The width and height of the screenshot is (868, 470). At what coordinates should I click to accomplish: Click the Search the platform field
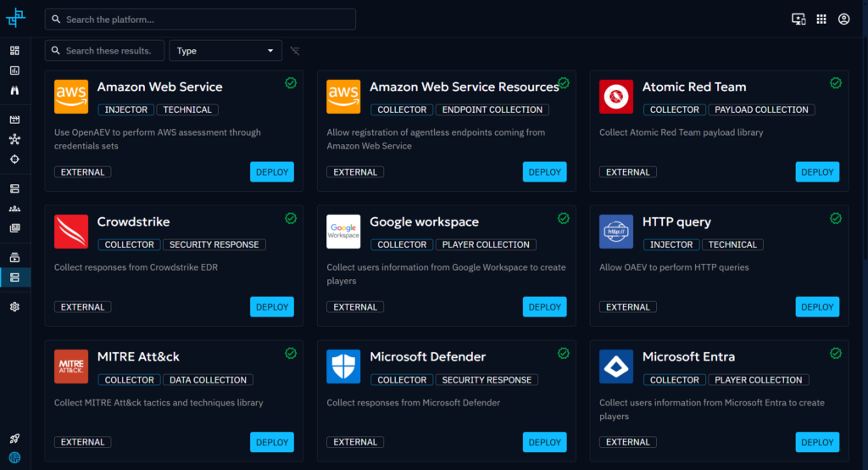pyautogui.click(x=200, y=19)
